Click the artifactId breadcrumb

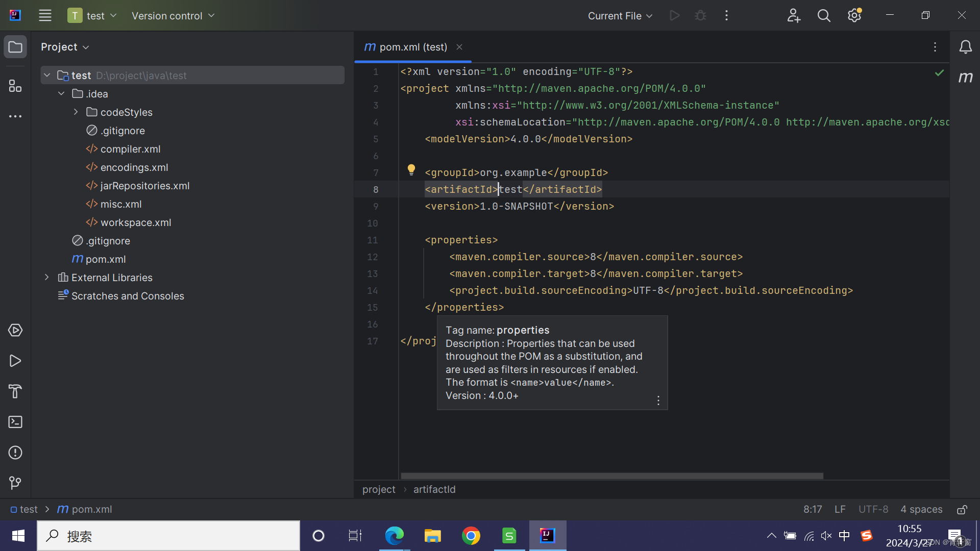coord(434,489)
